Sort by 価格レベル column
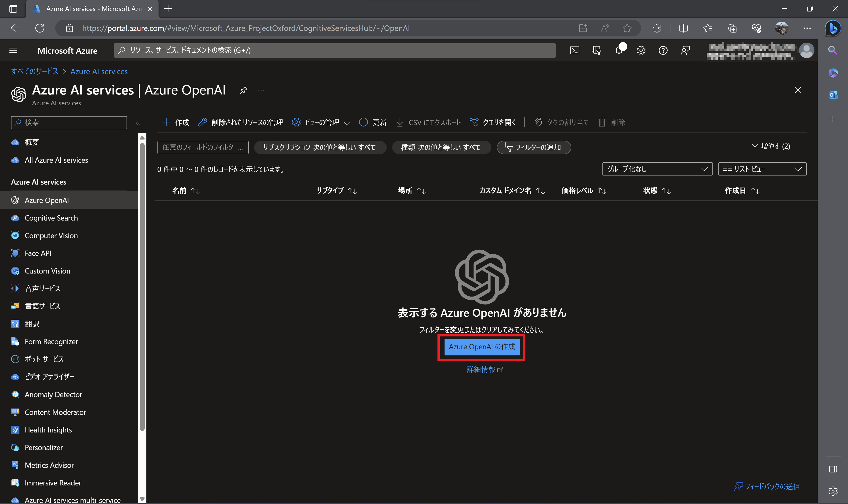Viewport: 848px width, 504px height. pyautogui.click(x=584, y=191)
